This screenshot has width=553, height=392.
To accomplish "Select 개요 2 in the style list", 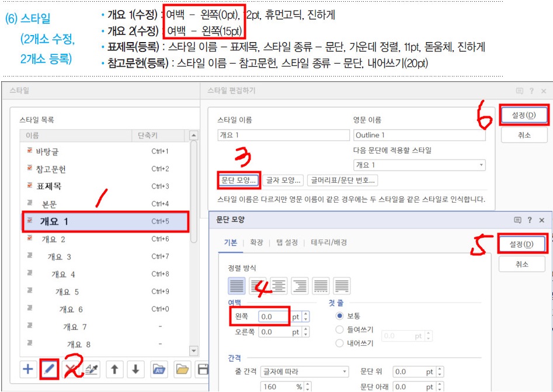I will click(x=53, y=240).
